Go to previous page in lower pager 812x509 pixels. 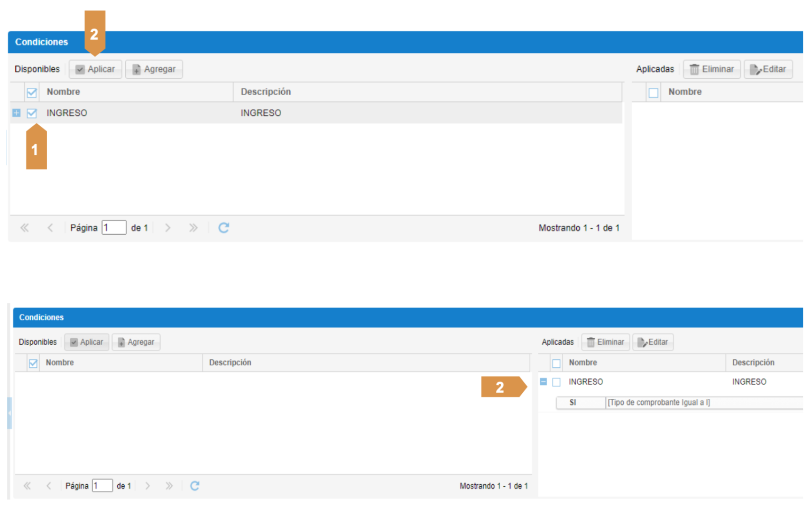49,486
